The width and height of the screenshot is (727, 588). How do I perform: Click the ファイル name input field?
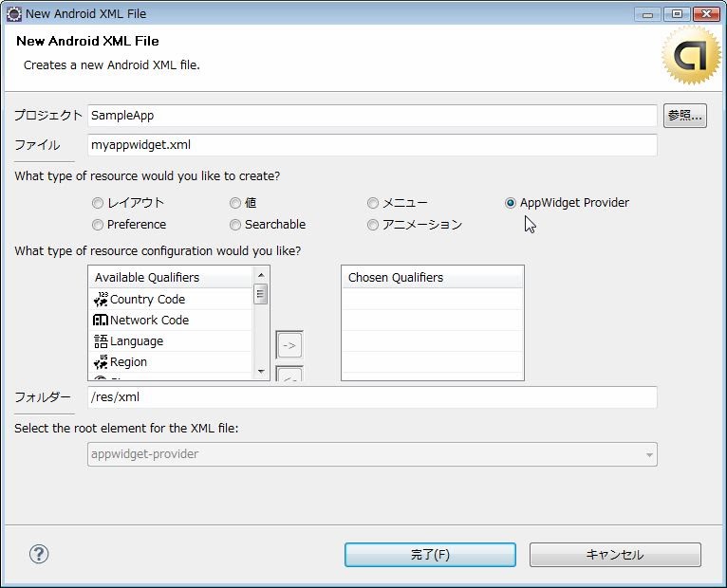371,145
